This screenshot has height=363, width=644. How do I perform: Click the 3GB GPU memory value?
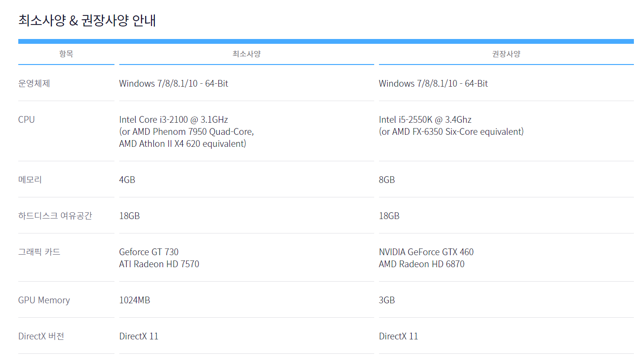pos(387,300)
